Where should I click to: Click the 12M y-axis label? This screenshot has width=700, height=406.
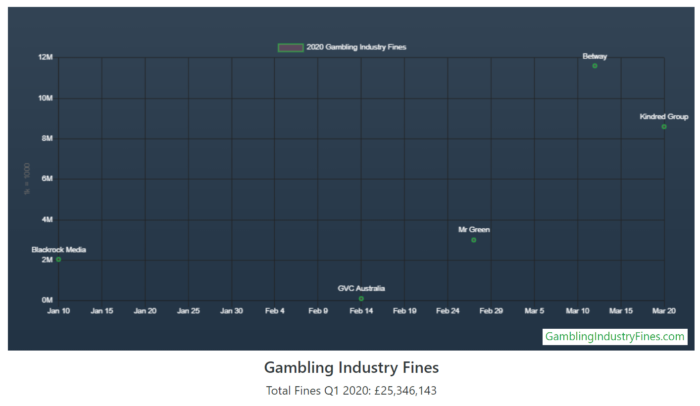click(x=45, y=57)
